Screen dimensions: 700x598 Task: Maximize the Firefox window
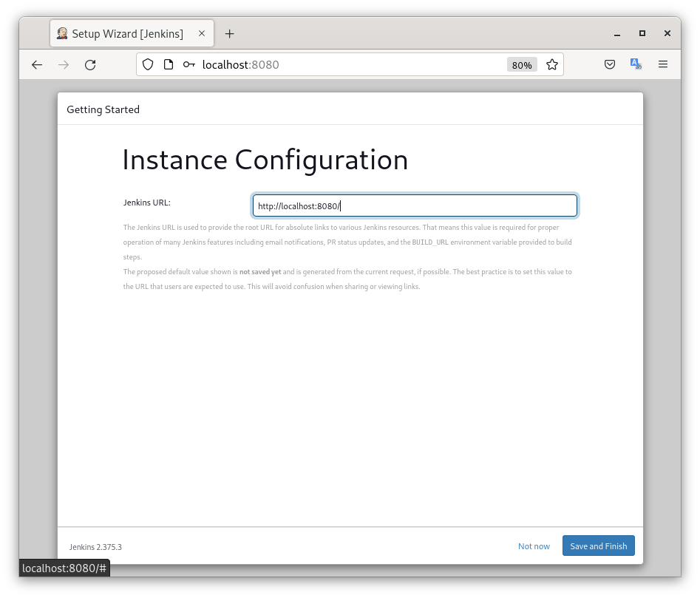pos(642,34)
